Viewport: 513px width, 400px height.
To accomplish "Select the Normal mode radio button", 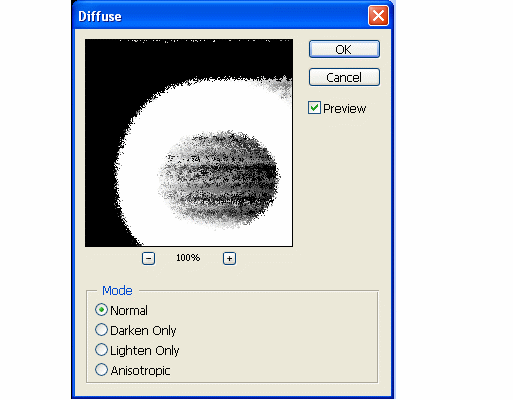I will (x=101, y=310).
